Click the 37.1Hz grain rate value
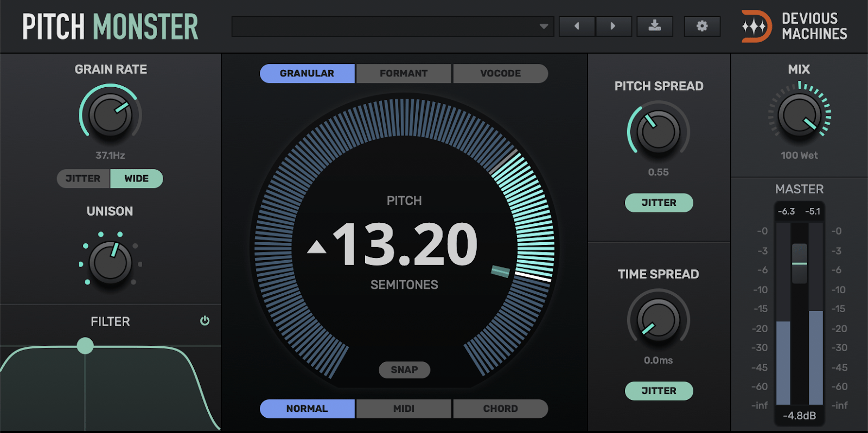The width and height of the screenshot is (868, 433). [110, 156]
